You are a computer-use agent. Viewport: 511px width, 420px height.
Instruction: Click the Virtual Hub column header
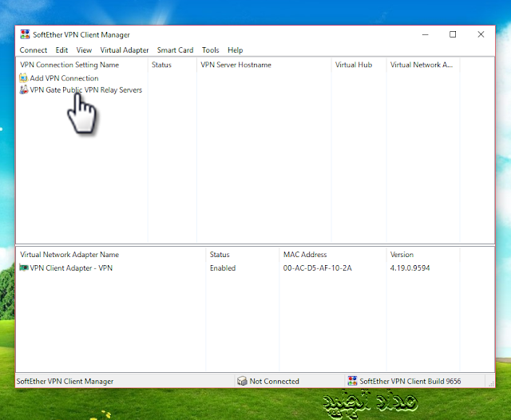358,65
